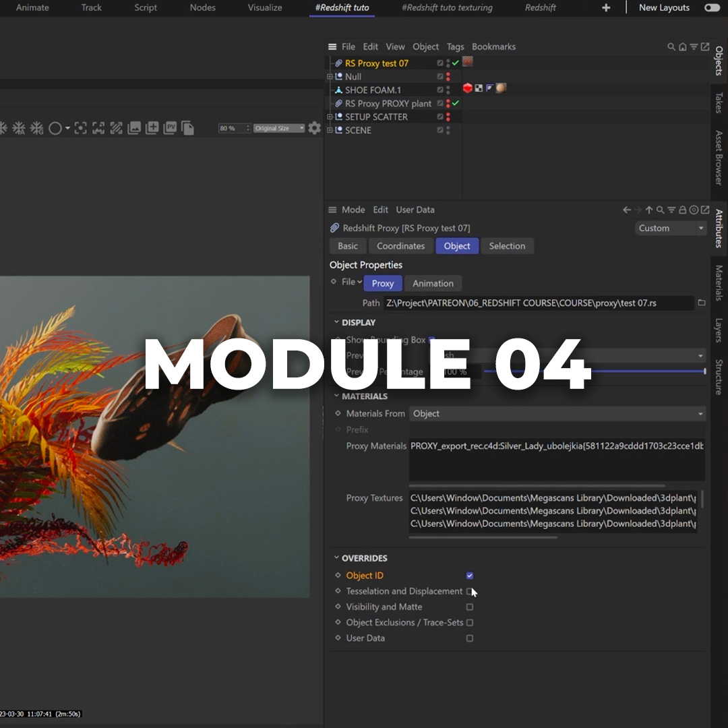The width and height of the screenshot is (728, 728).
Task: Open the Materials From dropdown
Action: tap(557, 414)
